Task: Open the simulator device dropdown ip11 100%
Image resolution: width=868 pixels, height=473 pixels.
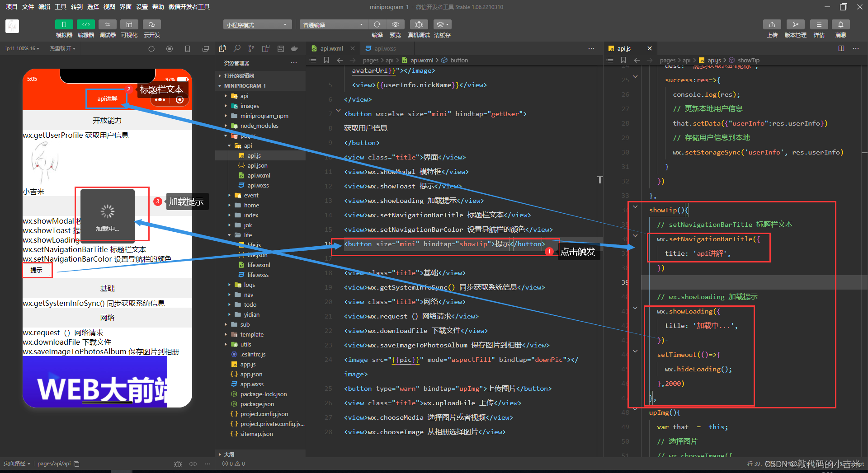Action: [22, 48]
